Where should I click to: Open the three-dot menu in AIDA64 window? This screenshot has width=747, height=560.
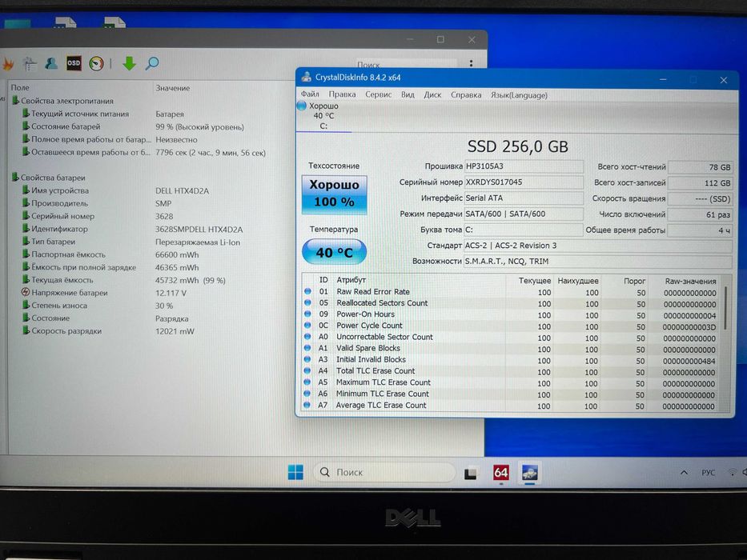click(x=471, y=63)
